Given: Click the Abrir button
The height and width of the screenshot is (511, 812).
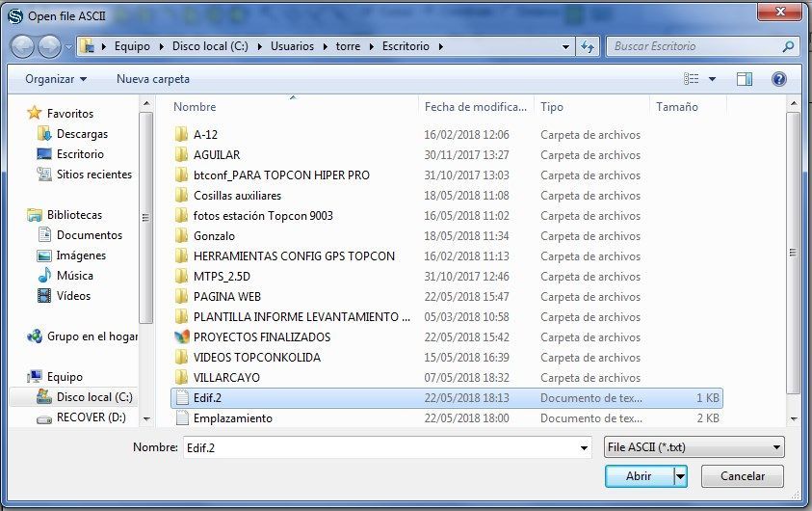Looking at the screenshot, I should [640, 475].
